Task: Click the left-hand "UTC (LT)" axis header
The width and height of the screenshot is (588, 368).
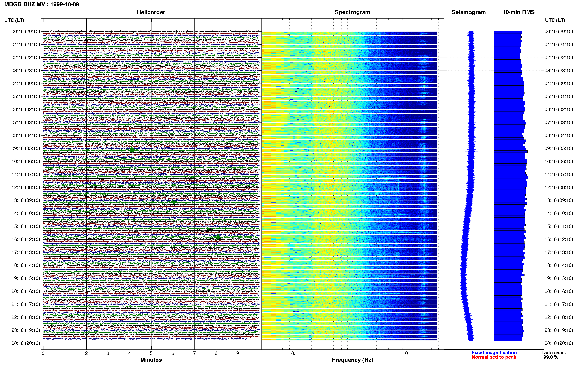Action: tap(14, 20)
